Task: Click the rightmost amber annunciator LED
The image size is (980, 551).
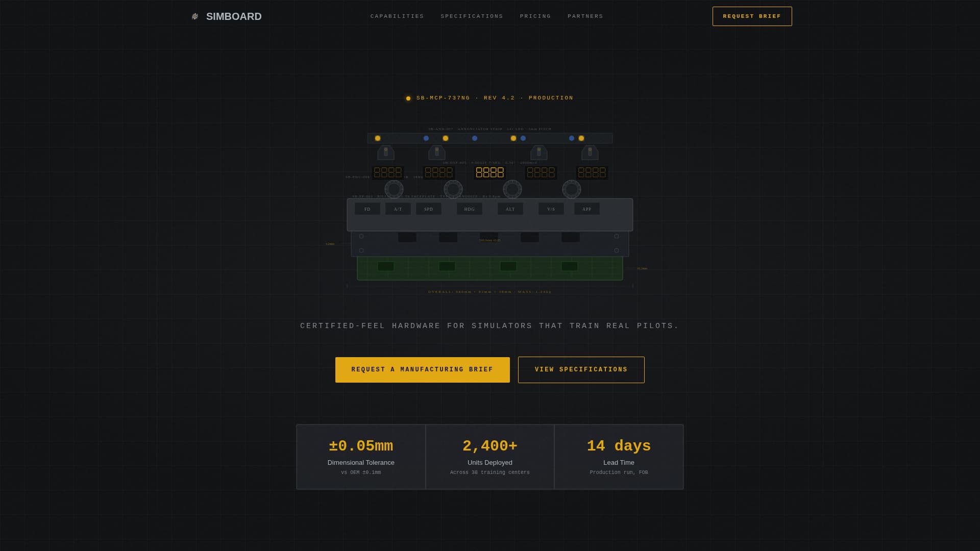Action: [x=581, y=138]
